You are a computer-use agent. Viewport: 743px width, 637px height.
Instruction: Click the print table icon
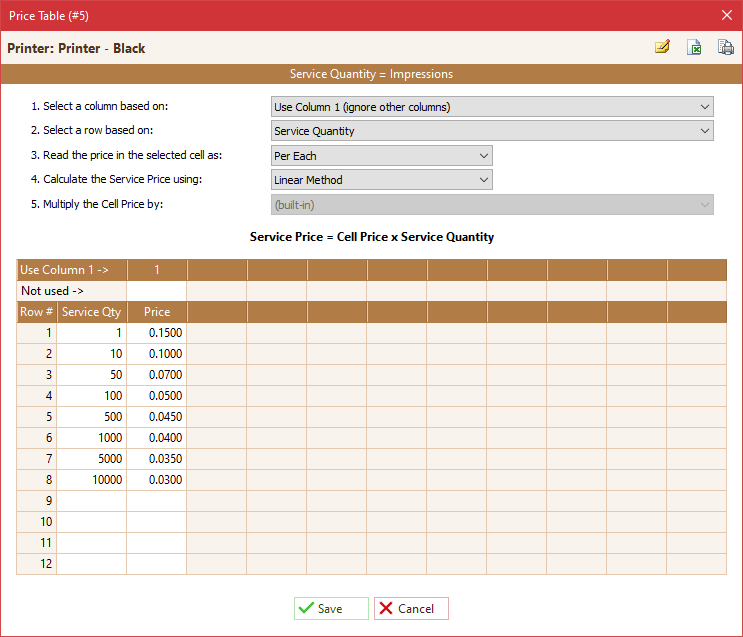[x=725, y=47]
